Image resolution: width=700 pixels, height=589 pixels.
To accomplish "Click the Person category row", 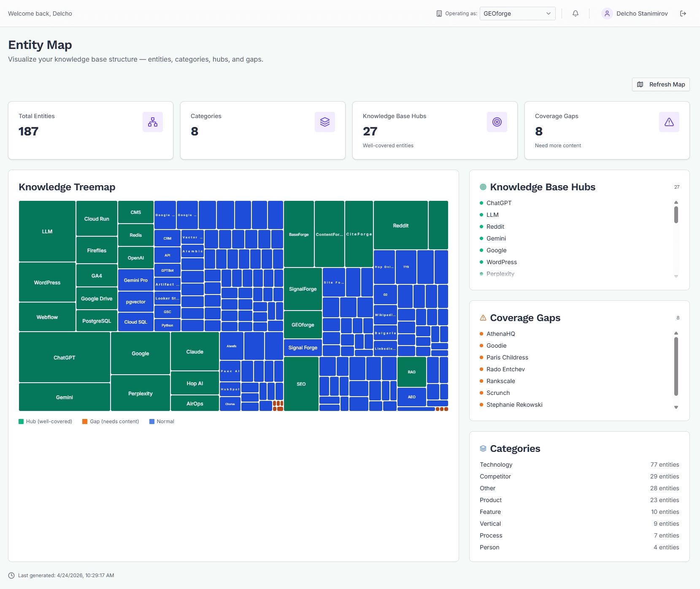I will pyautogui.click(x=579, y=547).
